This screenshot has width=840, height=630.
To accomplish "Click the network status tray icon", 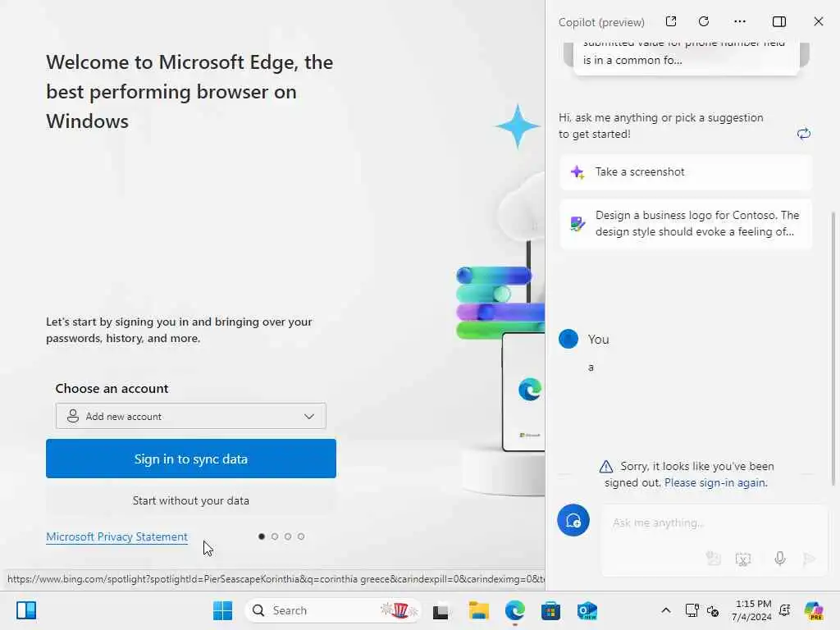I will coord(692,610).
